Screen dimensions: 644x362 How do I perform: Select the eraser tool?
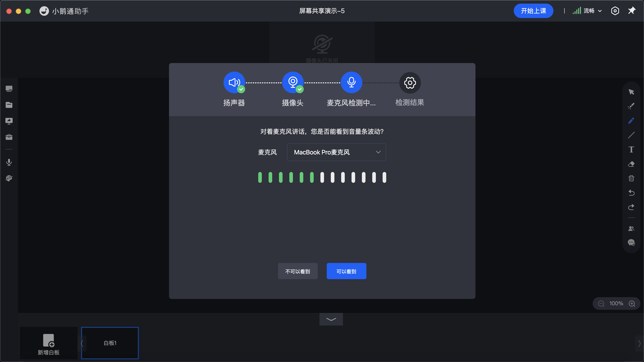coord(631,164)
